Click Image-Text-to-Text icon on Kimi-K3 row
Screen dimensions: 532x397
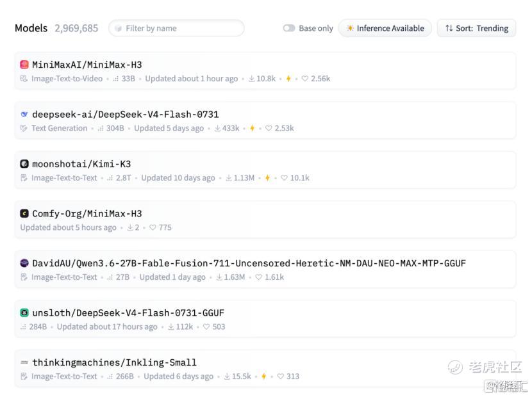(24, 178)
